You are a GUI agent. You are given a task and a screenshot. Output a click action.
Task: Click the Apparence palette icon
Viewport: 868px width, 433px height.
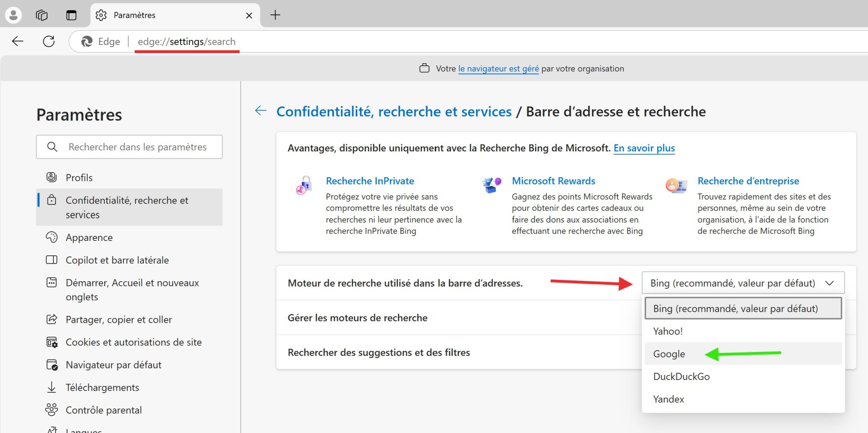[52, 237]
